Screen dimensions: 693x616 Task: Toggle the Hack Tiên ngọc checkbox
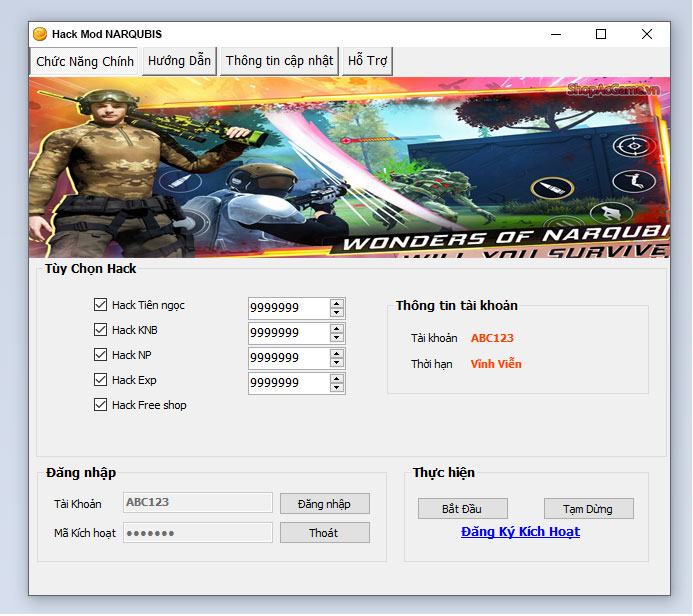[x=100, y=304]
